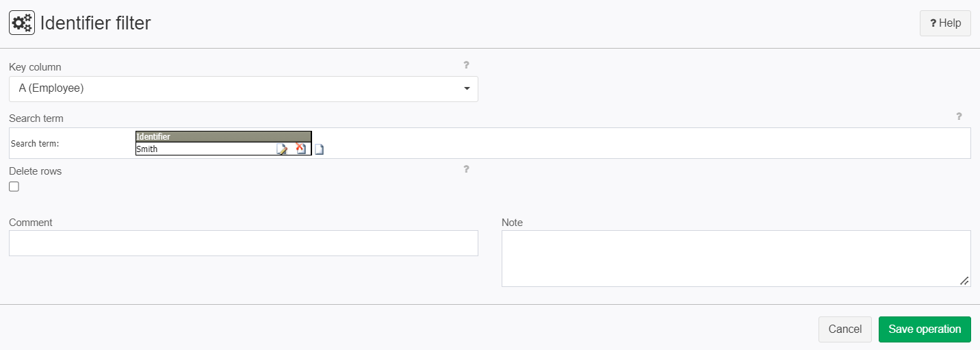
Task: Delete the Smith entry with red X icon
Action: pos(300,149)
